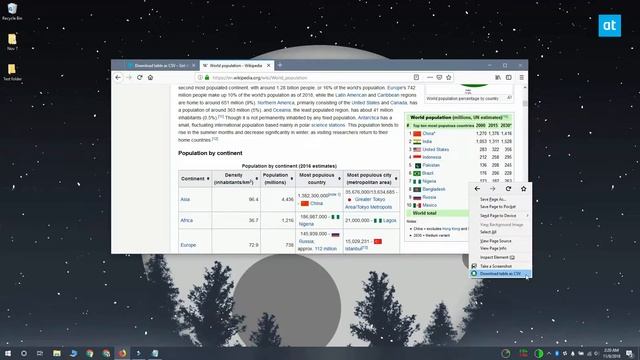
Task: Open Africa link in continent table
Action: [187, 220]
